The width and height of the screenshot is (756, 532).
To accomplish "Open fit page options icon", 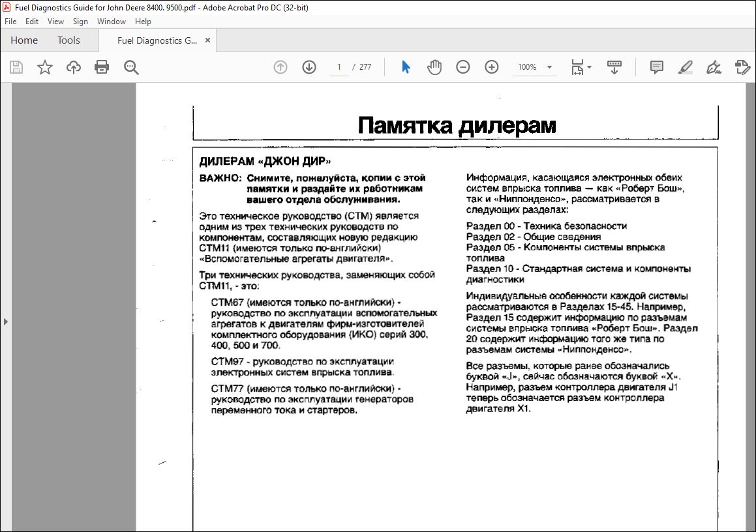I will pyautogui.click(x=581, y=67).
